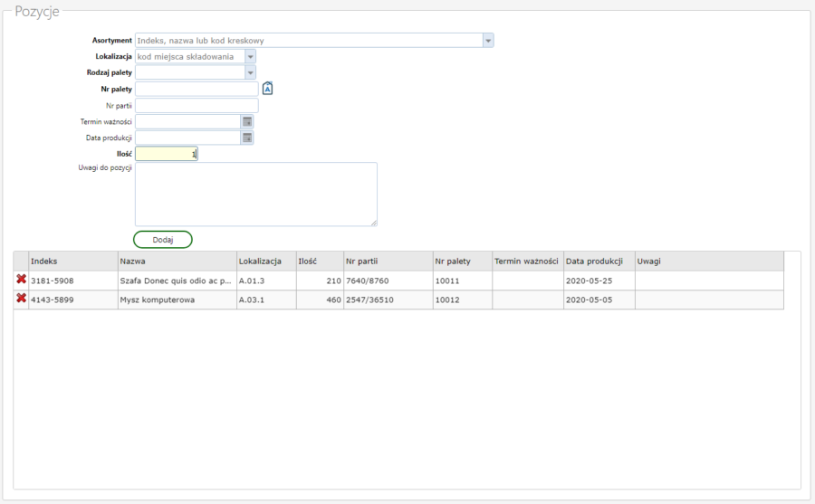This screenshot has width=815, height=504.
Task: Select location cell A.01.3
Action: [266, 281]
